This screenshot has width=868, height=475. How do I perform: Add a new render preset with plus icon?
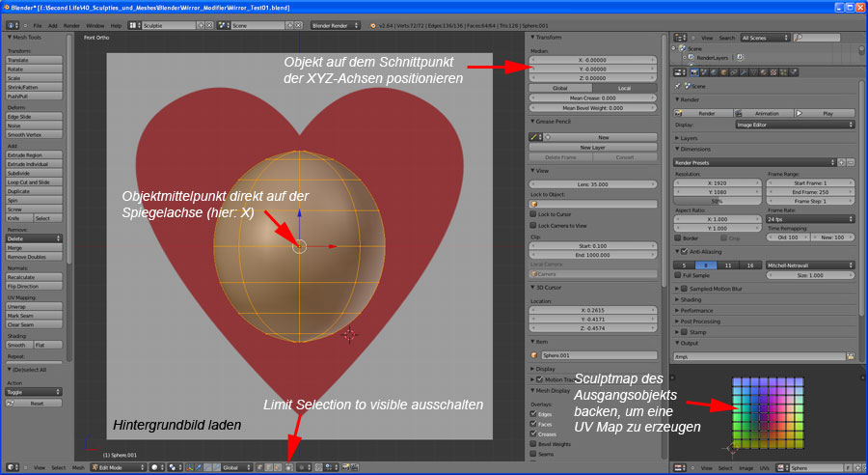pyautogui.click(x=841, y=162)
